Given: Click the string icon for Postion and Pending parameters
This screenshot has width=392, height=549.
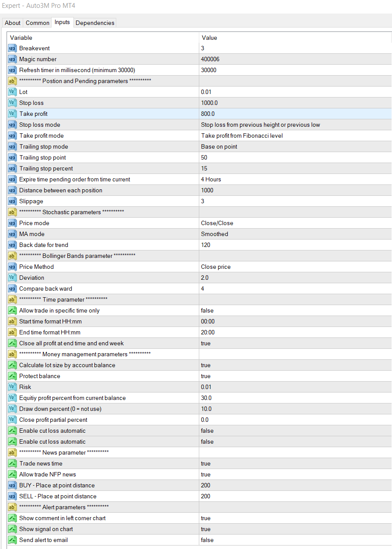Looking at the screenshot, I should coord(12,81).
